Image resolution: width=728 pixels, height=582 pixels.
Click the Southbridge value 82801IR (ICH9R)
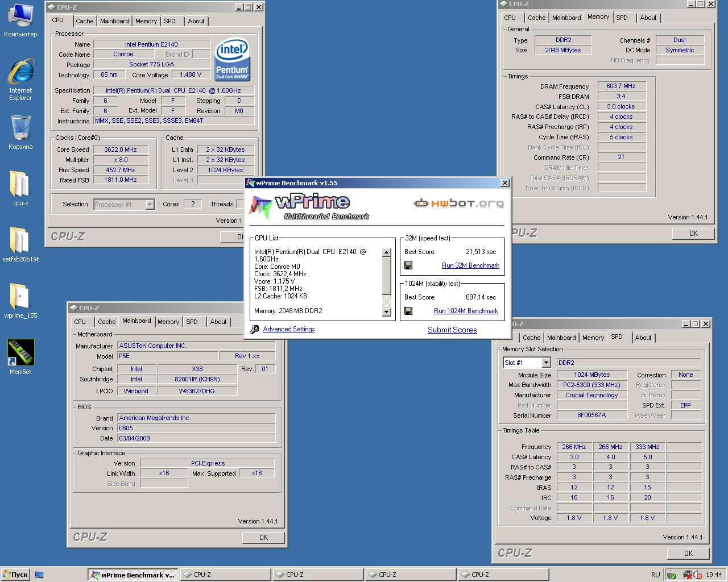(197, 379)
